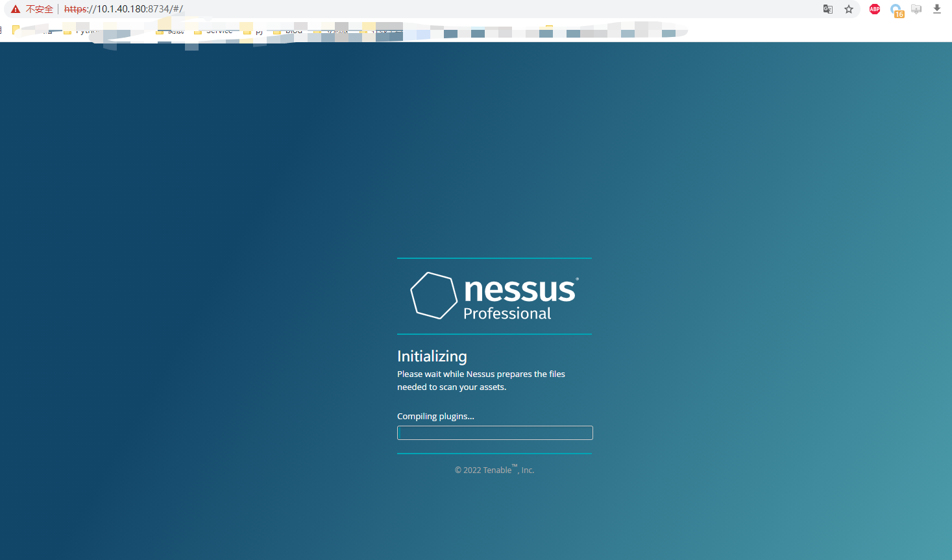952x560 pixels.
Task: Click the '© 2022 Tenable, Inc.' footer text
Action: coord(494,470)
